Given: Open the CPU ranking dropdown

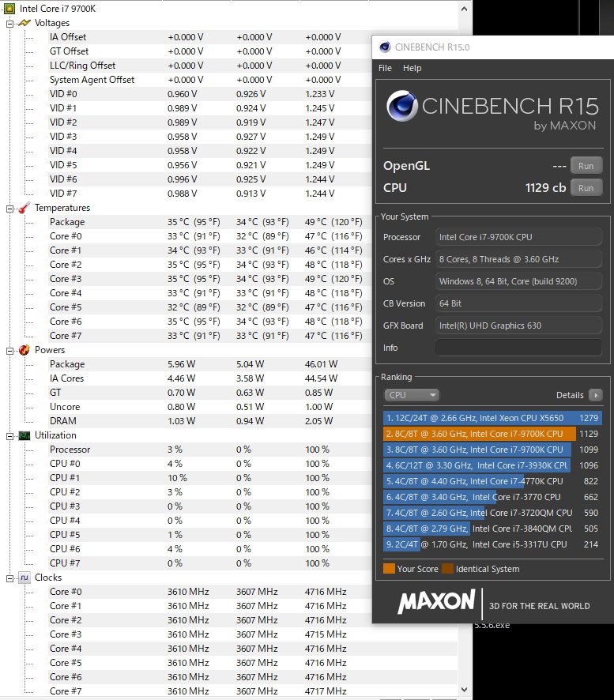Looking at the screenshot, I should pyautogui.click(x=412, y=395).
